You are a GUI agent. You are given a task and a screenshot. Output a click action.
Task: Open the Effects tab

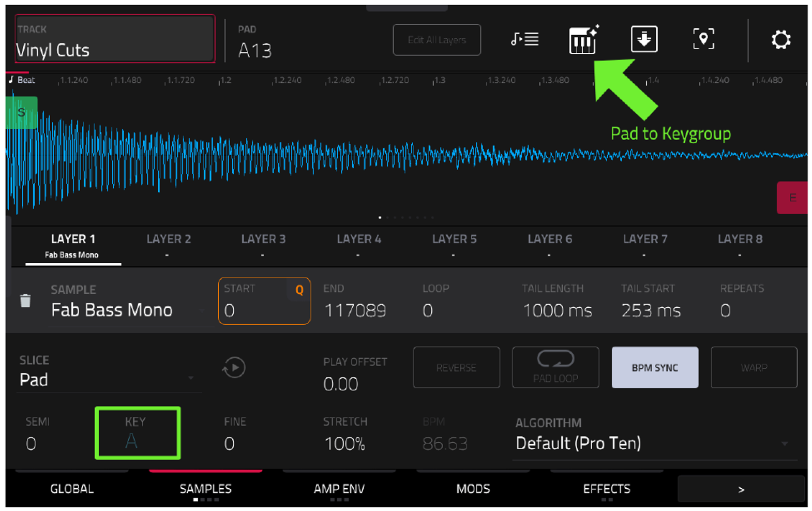coord(607,489)
